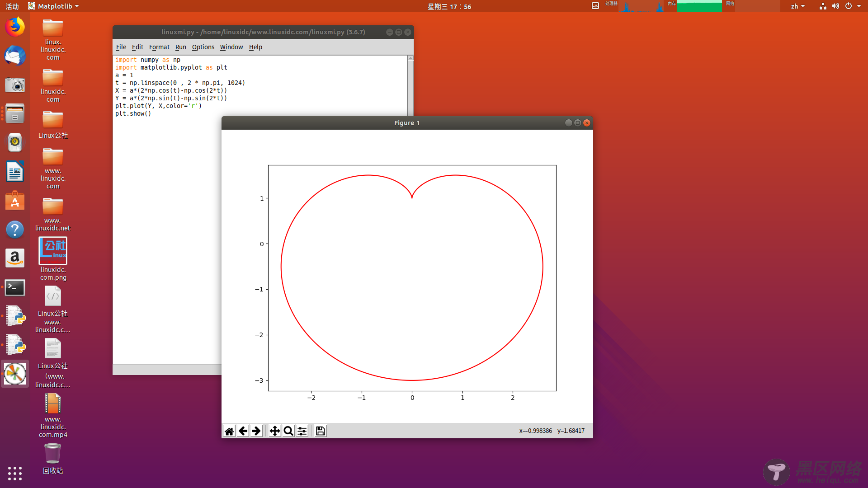
Task: Open the linuxidc.com.png image thumbnail
Action: click(53, 251)
